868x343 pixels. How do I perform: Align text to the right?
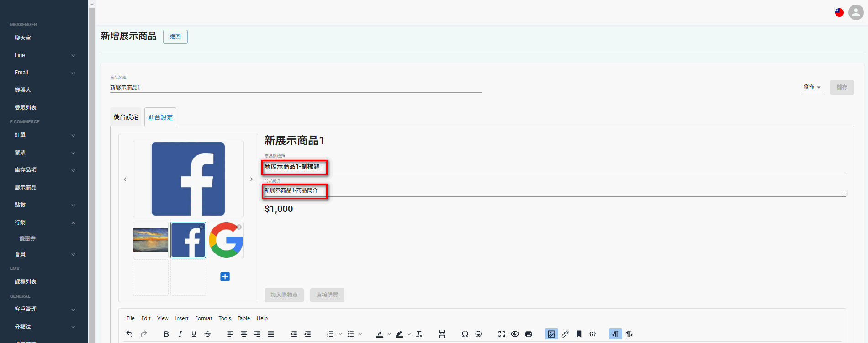pos(257,334)
